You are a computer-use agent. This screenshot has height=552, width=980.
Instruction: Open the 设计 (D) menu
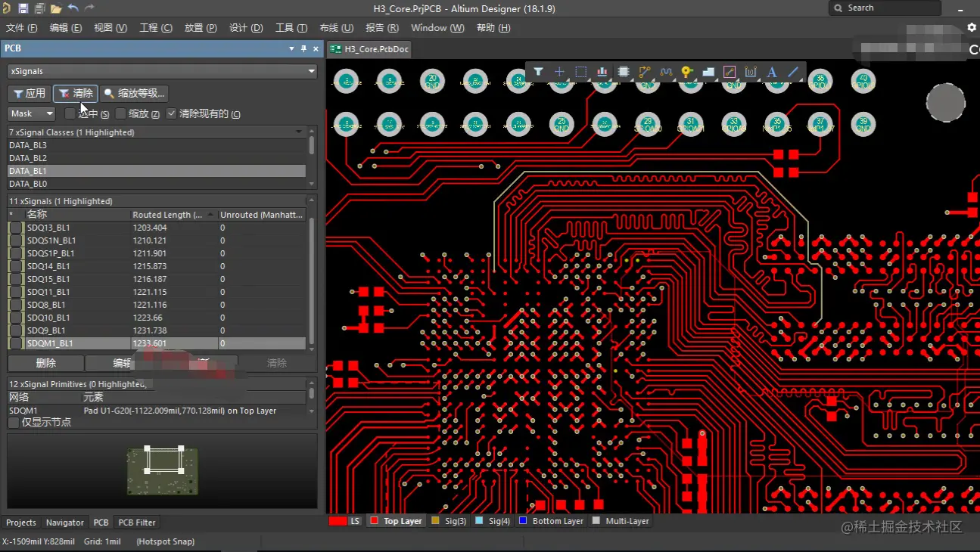pos(246,28)
